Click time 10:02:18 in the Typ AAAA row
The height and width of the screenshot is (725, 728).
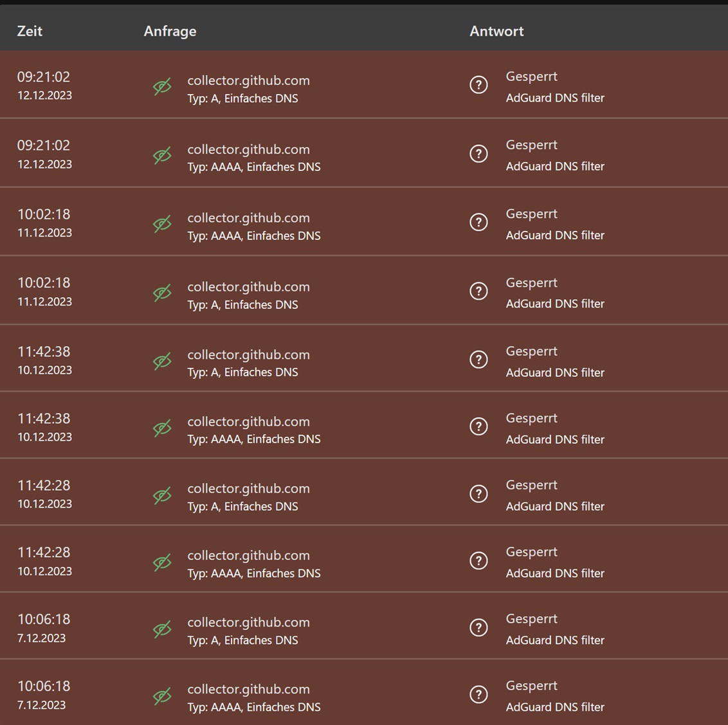coord(44,214)
